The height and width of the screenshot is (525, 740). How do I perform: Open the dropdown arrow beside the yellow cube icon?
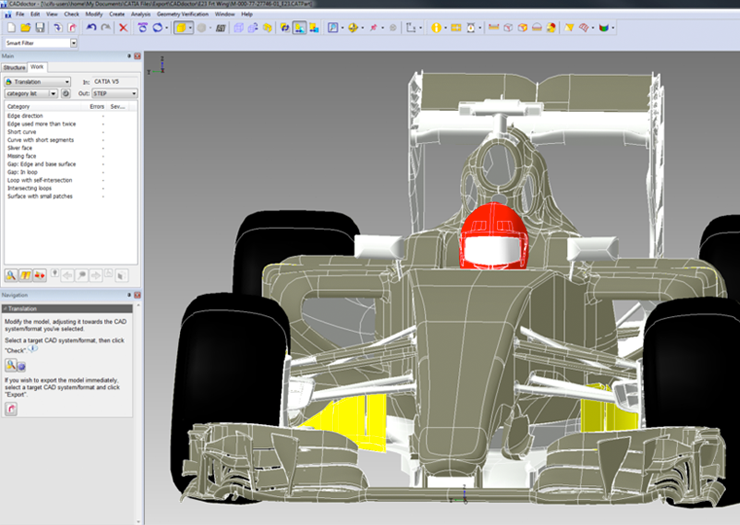coord(190,28)
